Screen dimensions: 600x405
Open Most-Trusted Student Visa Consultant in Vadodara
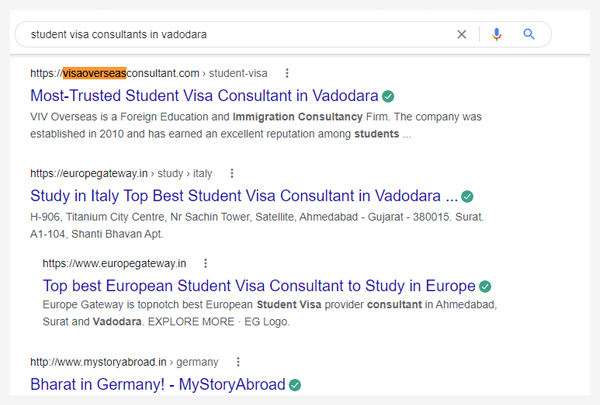point(204,96)
